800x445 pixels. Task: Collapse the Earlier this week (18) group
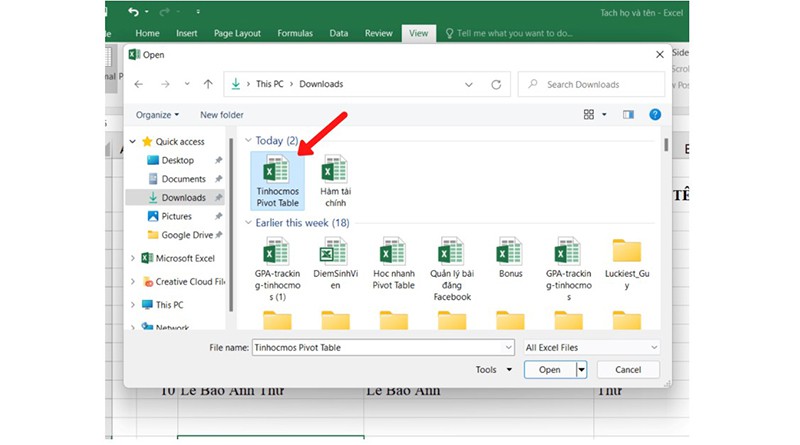(x=248, y=222)
